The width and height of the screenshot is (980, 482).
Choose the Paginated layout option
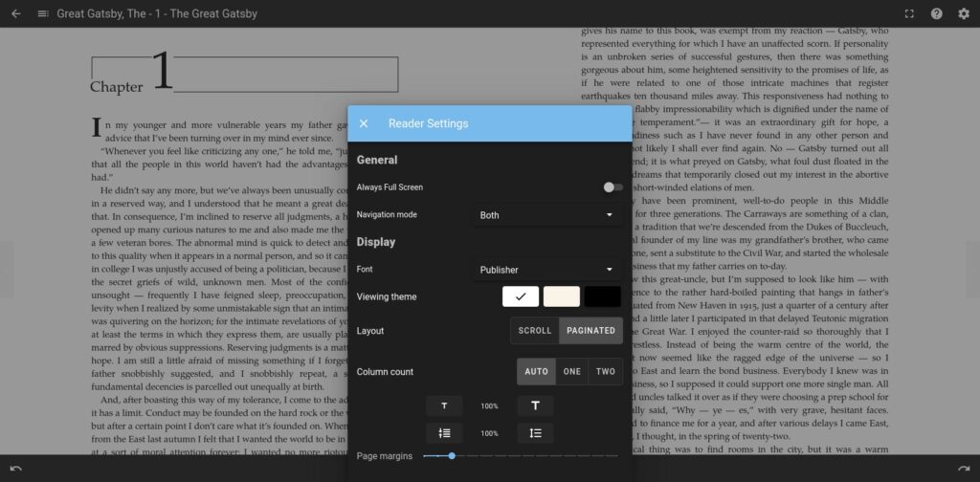[591, 331]
